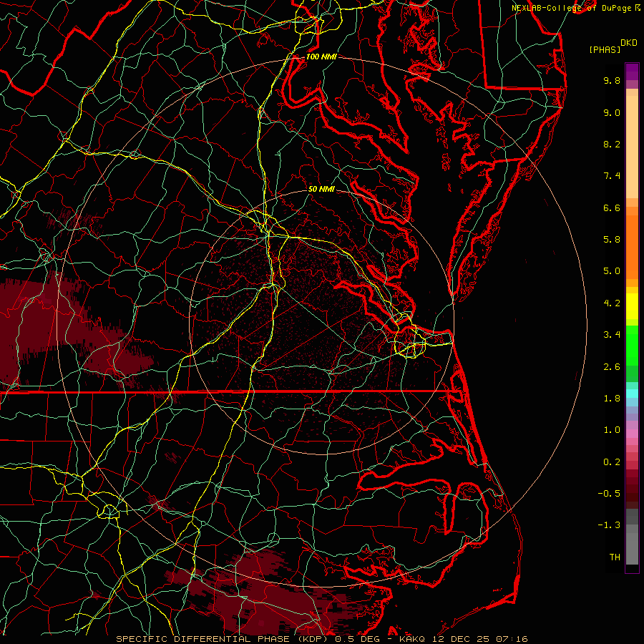
Task: Click the 1.0 legend value
Action: tap(612, 430)
